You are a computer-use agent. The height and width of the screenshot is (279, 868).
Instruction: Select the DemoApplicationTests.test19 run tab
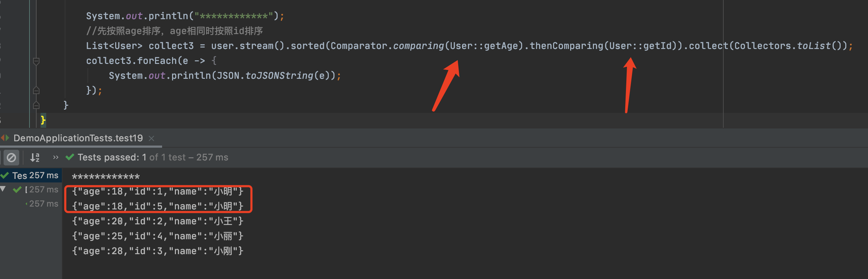tap(78, 138)
